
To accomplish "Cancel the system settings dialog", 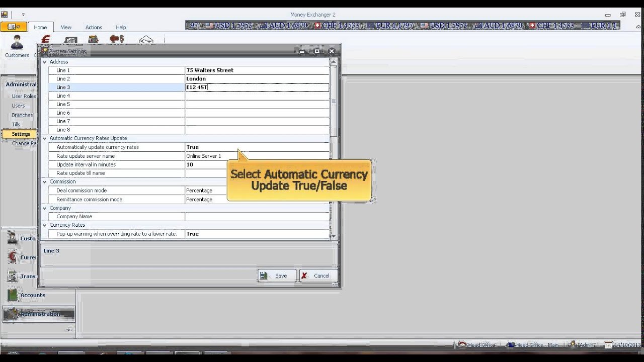I will (318, 276).
